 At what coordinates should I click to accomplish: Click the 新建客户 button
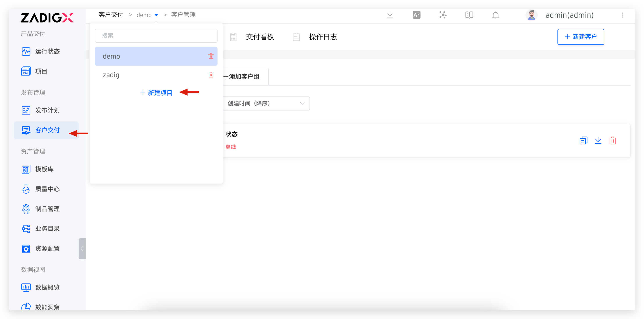tap(580, 37)
